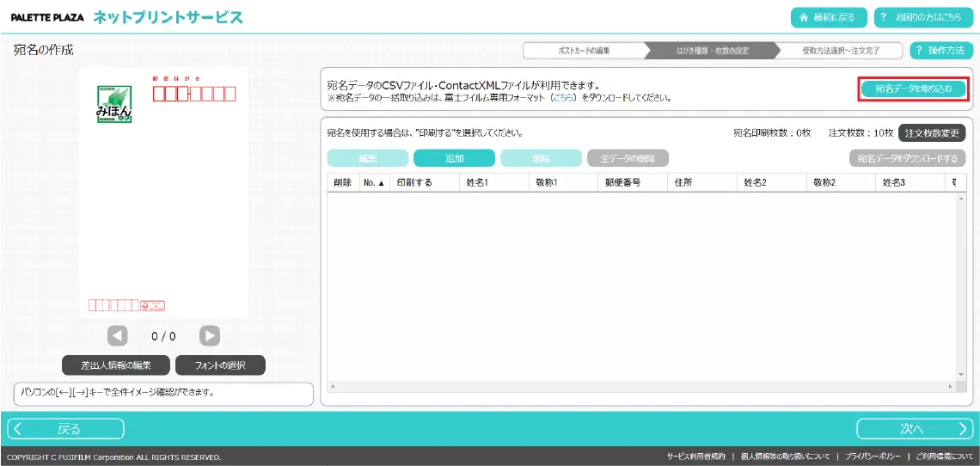
Task: Show the previous address preview with left arrow
Action: (118, 336)
